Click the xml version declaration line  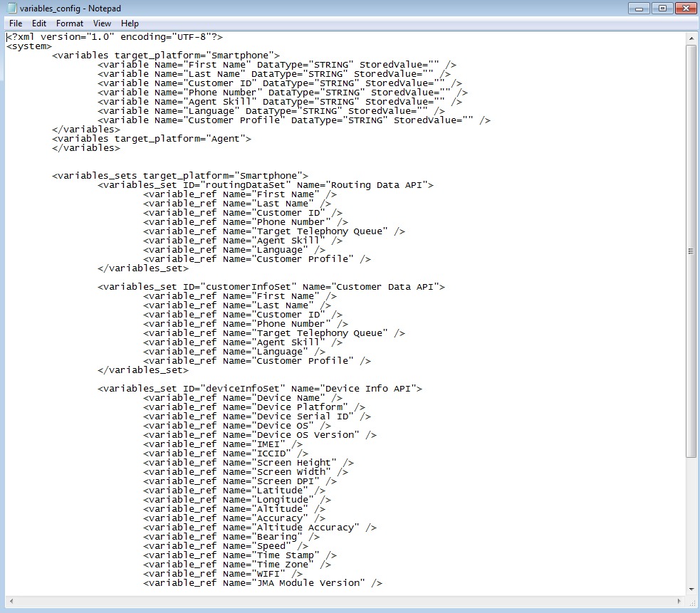click(x=115, y=36)
